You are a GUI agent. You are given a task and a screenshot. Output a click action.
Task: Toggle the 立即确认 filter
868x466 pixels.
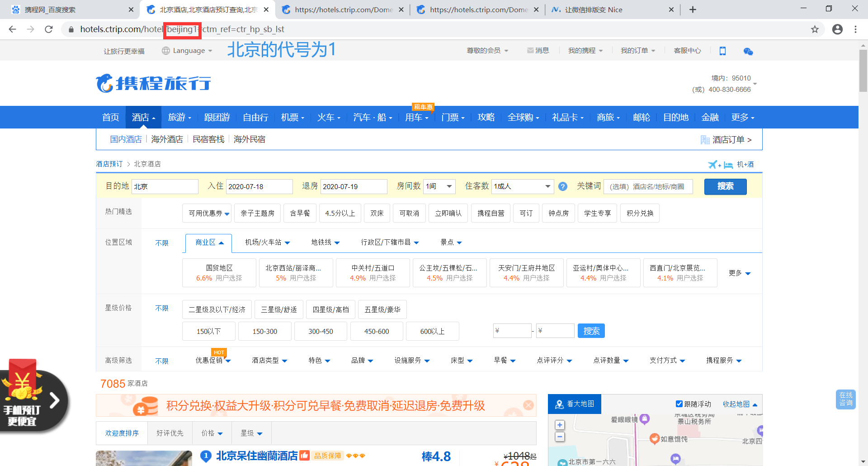point(448,213)
